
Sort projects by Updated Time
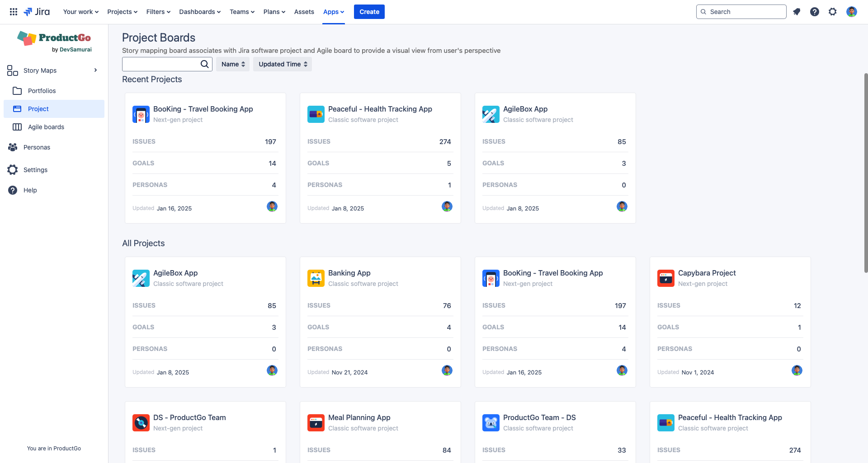(283, 64)
